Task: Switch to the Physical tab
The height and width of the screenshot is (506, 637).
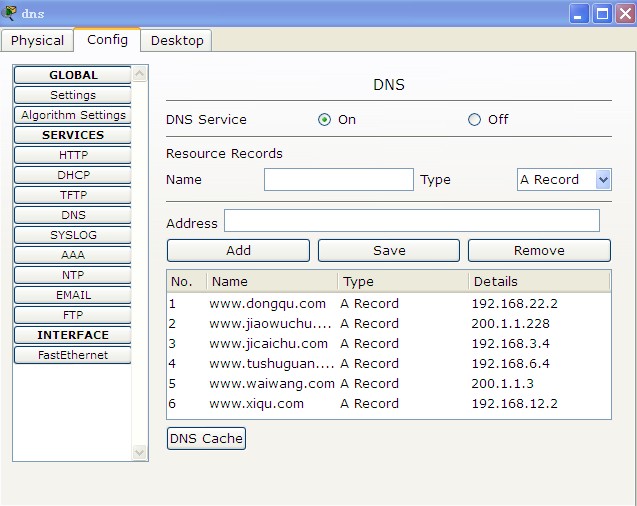Action: click(37, 40)
